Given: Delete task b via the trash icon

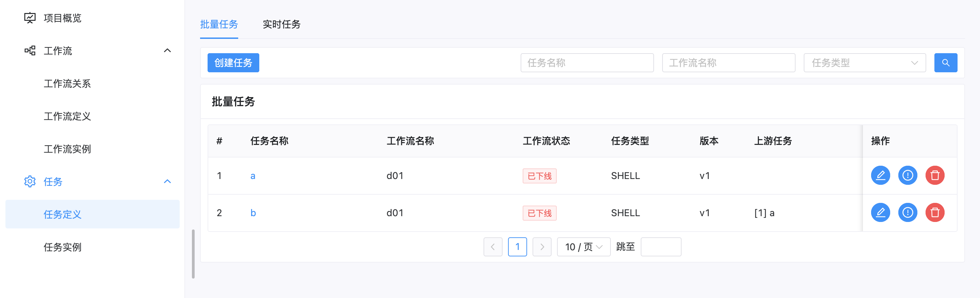Looking at the screenshot, I should tap(935, 213).
